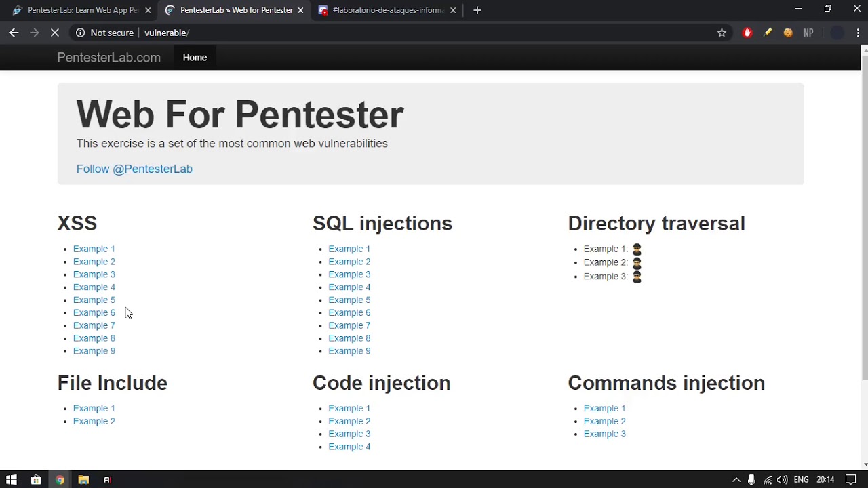Open Code injection Example 3

[349, 434]
